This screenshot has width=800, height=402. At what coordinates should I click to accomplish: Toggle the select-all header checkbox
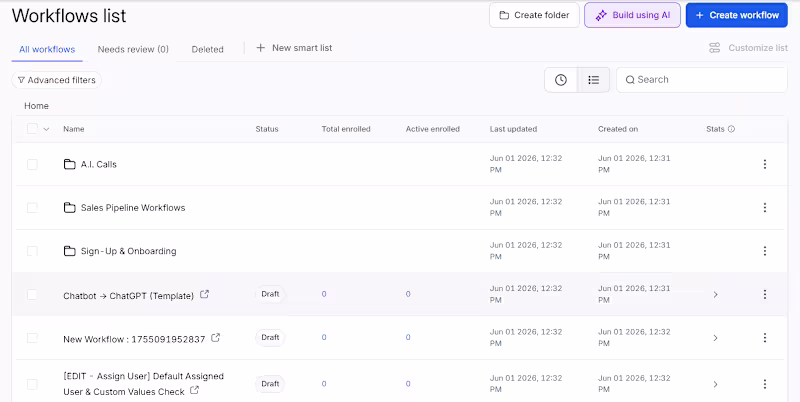[32, 129]
